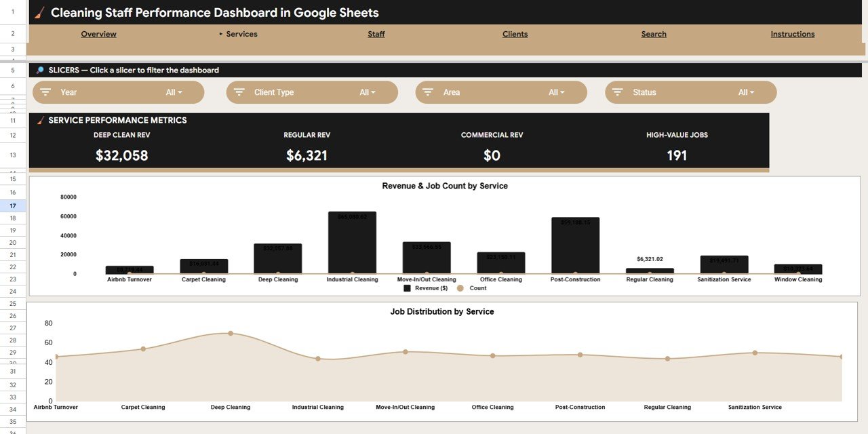Viewport: 868px width, 434px height.
Task: Click the $6,321 Regular Rev value
Action: click(x=307, y=155)
